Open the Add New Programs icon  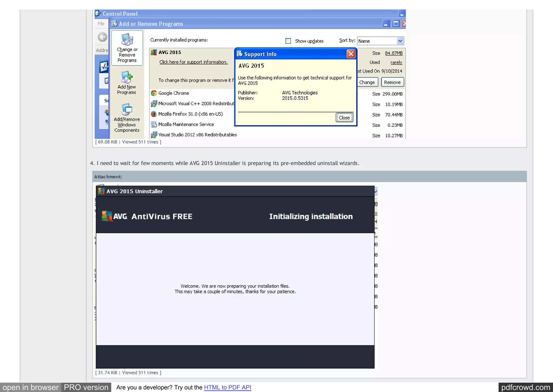click(x=126, y=77)
